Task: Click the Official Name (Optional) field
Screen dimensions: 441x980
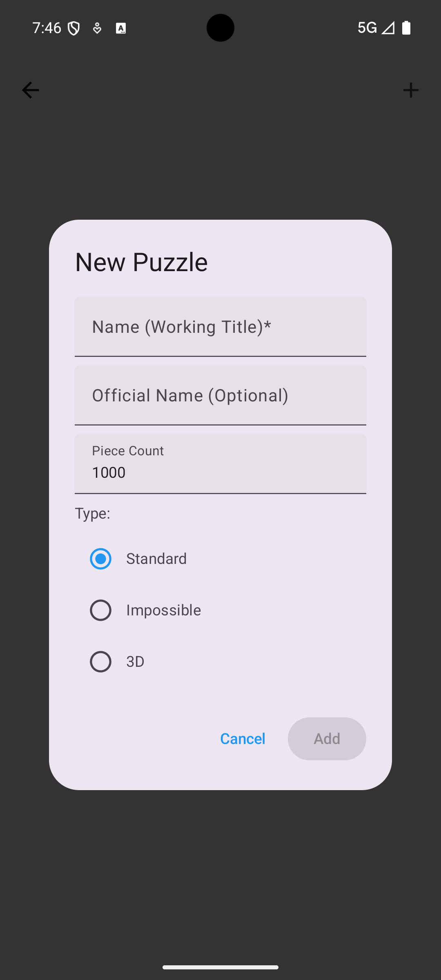Action: pyautogui.click(x=220, y=395)
